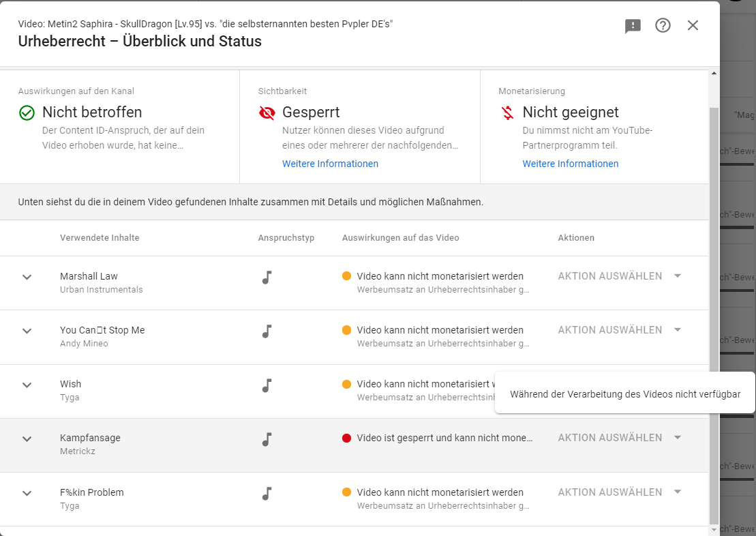Click the dialog's vertical scrollbar thumb
The height and width of the screenshot is (536, 756).
714,316
